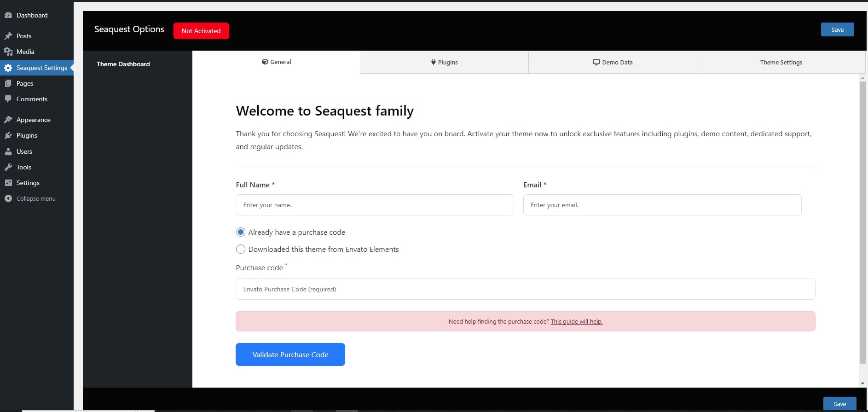Image resolution: width=868 pixels, height=412 pixels.
Task: Open the Posts menu item
Action: click(x=37, y=36)
